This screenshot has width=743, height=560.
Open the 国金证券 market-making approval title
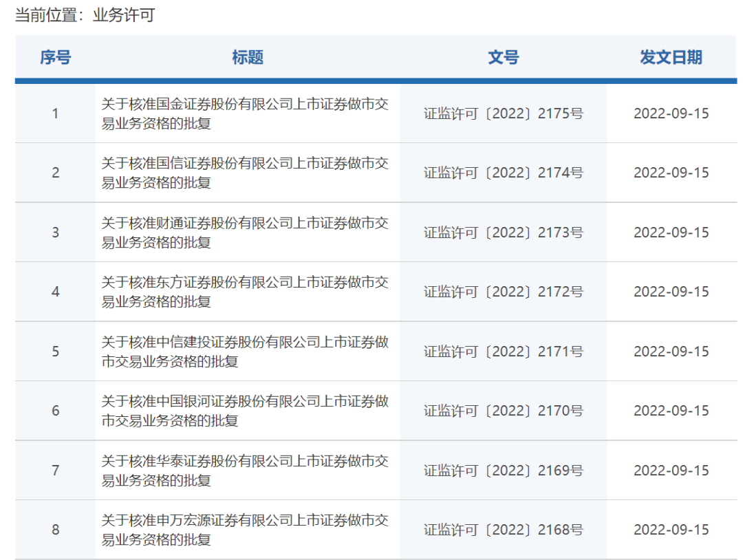click(x=245, y=114)
